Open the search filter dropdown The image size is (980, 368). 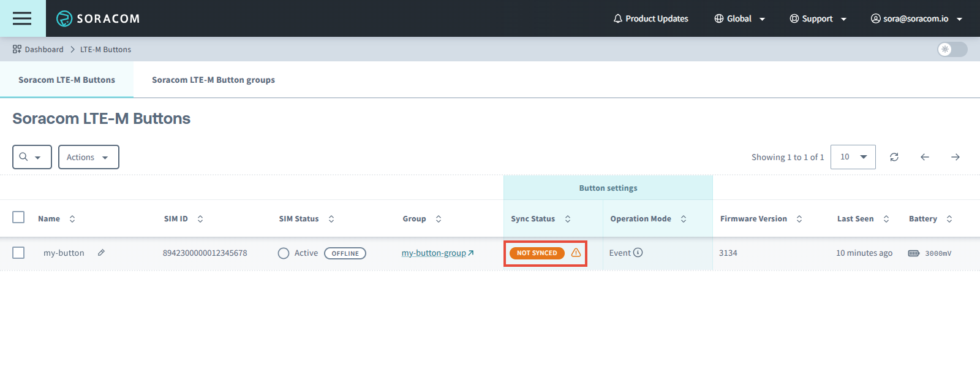31,157
